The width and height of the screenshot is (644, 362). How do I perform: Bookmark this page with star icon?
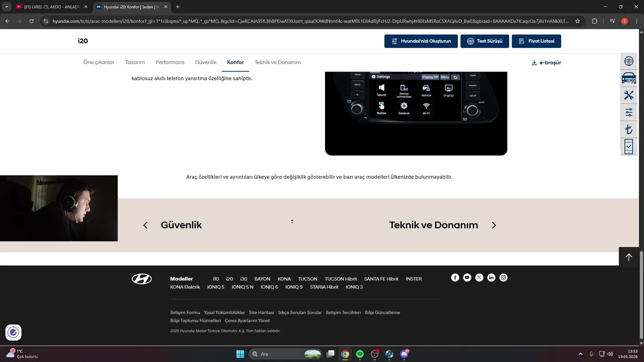578,21
